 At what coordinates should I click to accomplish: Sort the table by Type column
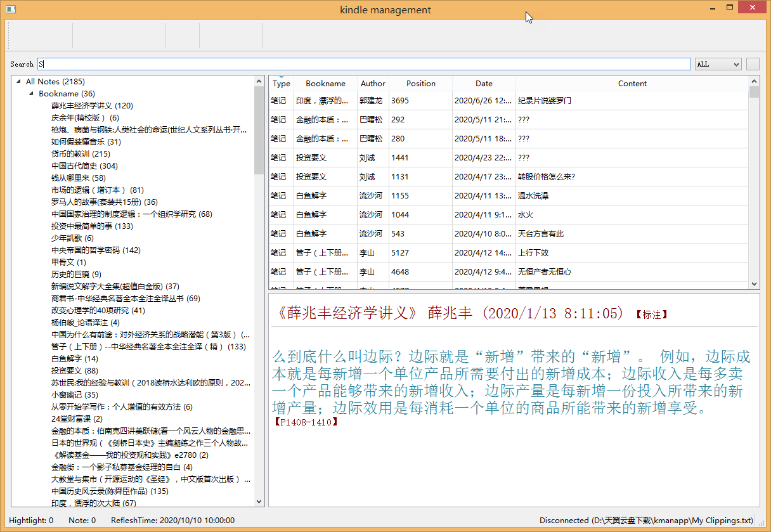(282, 84)
